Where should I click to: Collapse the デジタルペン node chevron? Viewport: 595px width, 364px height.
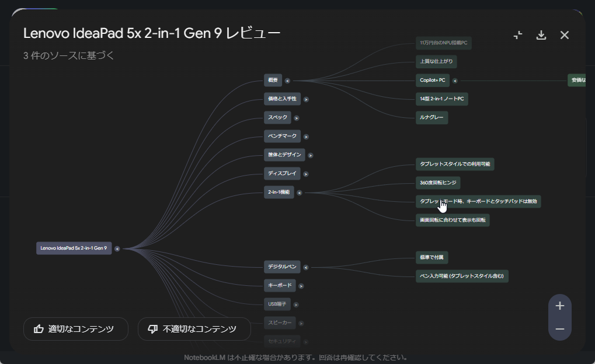[305, 267]
